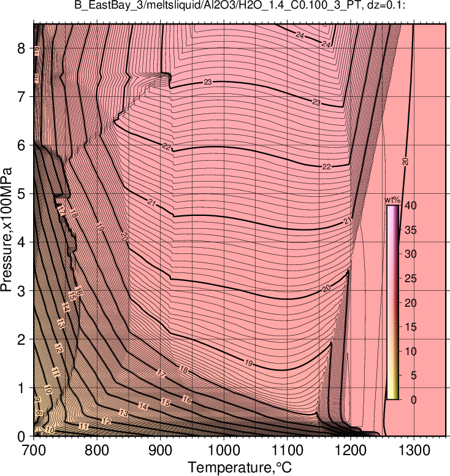Click the 5 tick label on pressure axis

[21, 194]
